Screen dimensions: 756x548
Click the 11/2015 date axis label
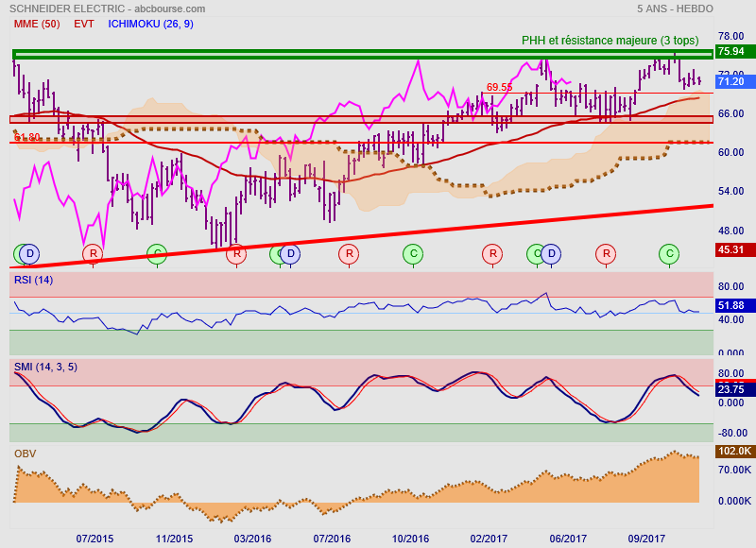click(x=174, y=539)
